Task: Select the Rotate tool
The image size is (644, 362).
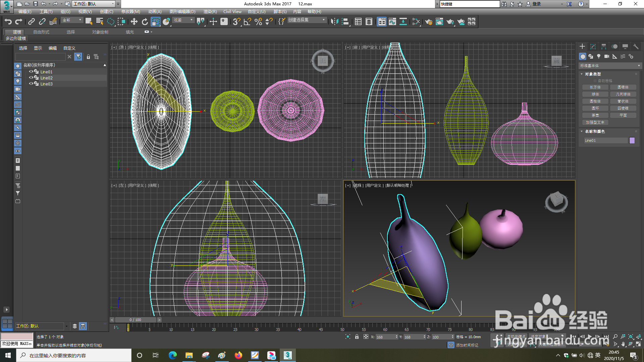Action: click(x=145, y=22)
